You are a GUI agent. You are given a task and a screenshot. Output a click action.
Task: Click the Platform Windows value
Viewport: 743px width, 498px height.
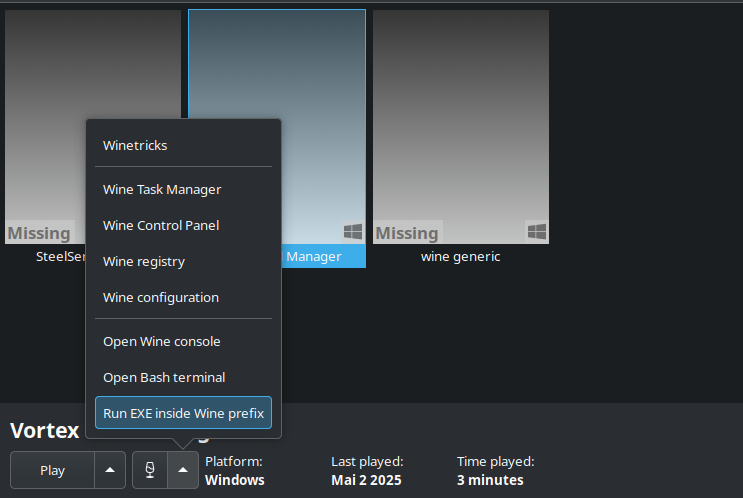point(235,480)
